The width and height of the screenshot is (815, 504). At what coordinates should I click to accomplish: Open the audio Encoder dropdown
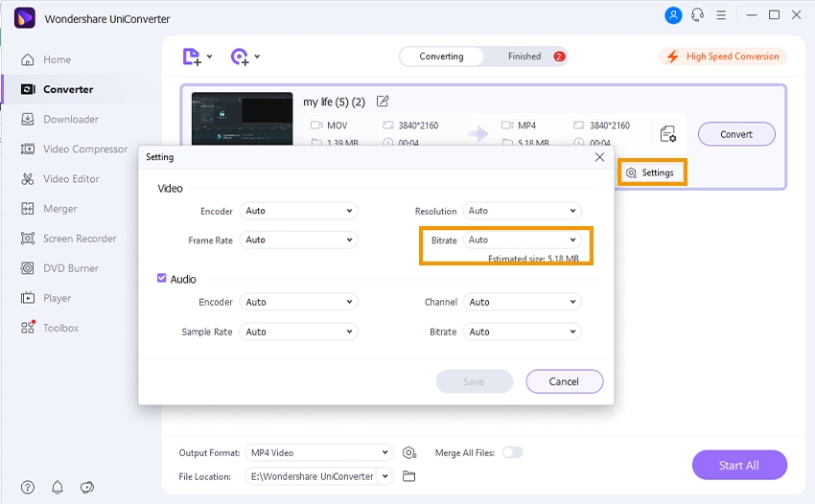(x=298, y=302)
